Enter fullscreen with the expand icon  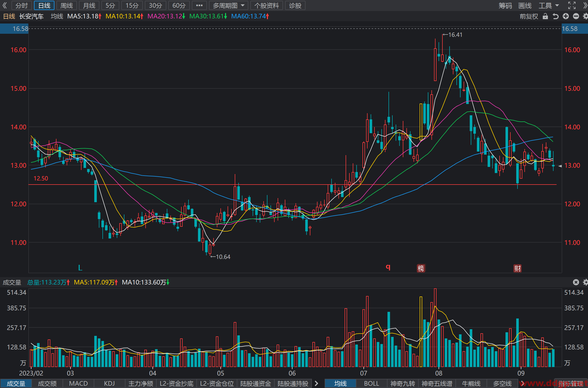tap(572, 5)
